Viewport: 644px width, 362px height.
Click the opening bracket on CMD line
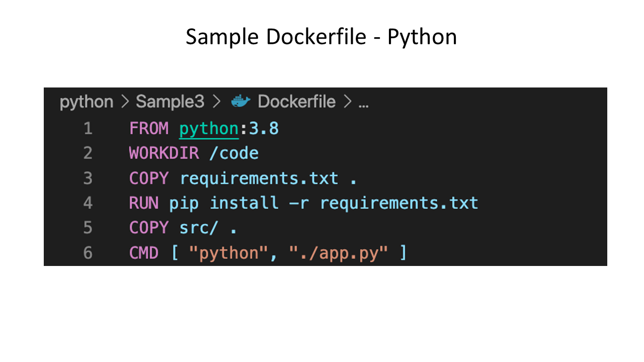[175, 253]
